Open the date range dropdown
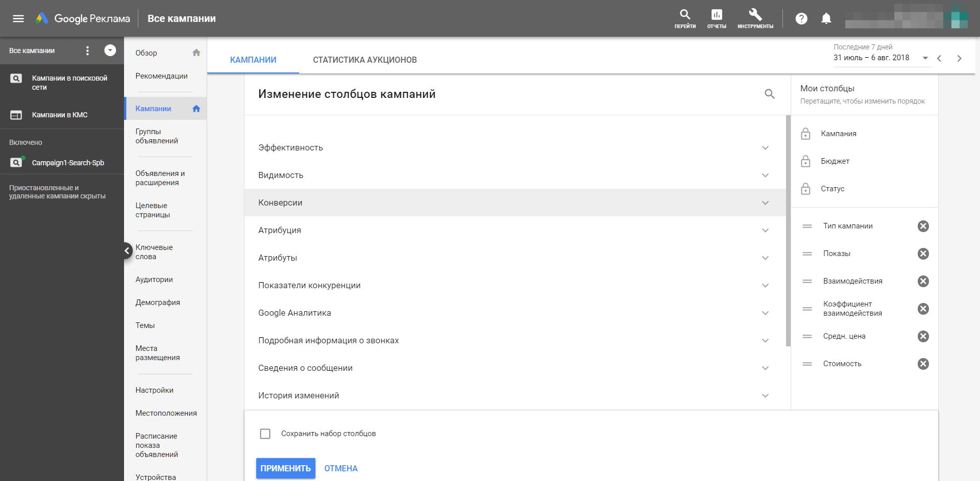980x481 pixels. pos(925,58)
